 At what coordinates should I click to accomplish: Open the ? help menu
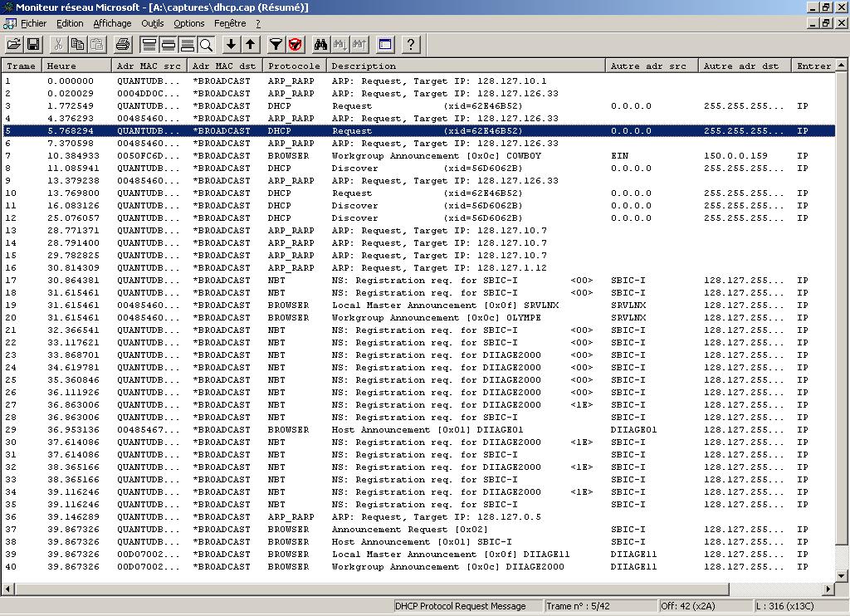[258, 23]
